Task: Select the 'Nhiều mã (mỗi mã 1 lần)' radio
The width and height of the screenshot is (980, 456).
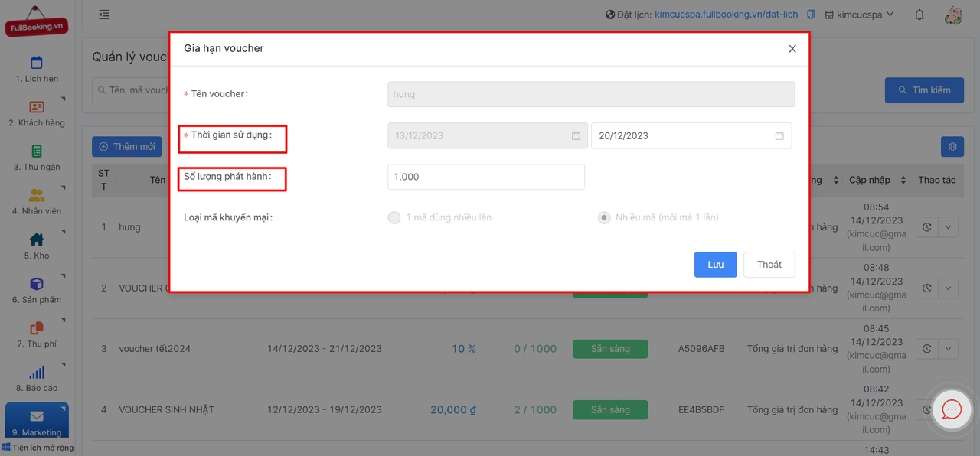Action: (x=604, y=217)
